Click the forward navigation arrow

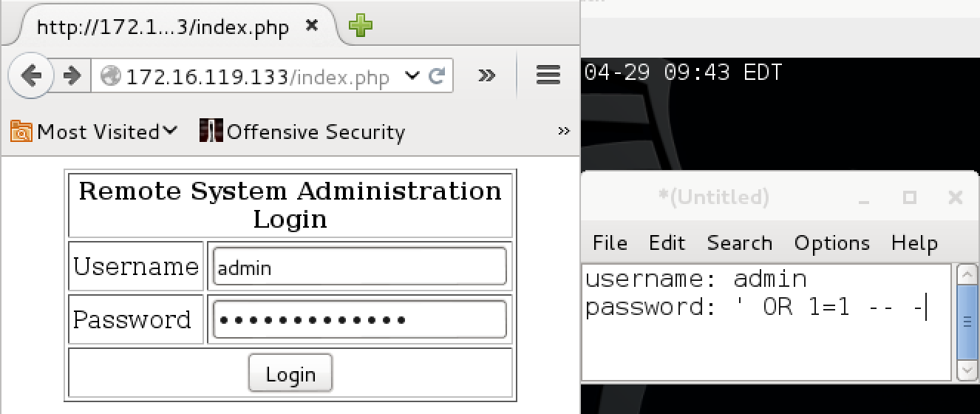[x=72, y=75]
